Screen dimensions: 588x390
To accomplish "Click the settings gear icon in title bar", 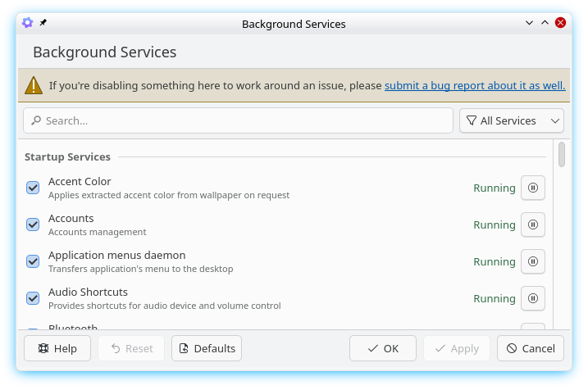I will [x=27, y=23].
